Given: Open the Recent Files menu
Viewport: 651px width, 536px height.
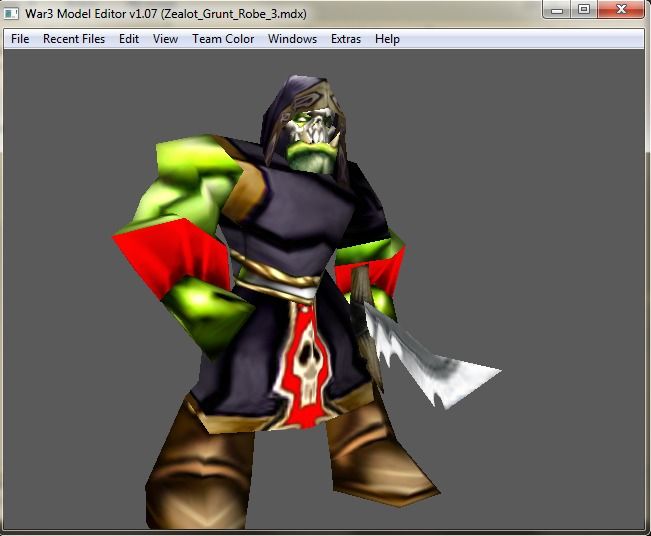Looking at the screenshot, I should (74, 39).
